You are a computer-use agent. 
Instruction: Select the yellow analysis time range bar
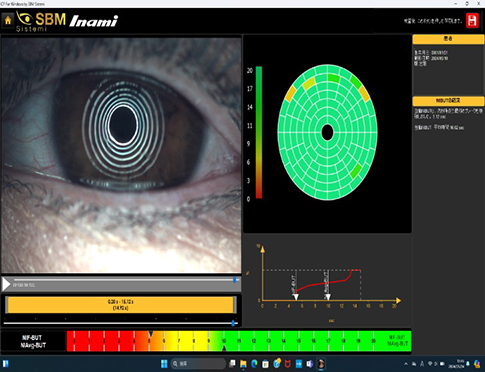121,305
